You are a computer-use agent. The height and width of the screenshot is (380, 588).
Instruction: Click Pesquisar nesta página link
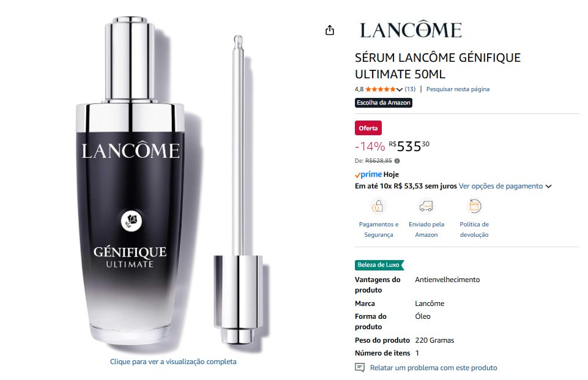tap(458, 89)
